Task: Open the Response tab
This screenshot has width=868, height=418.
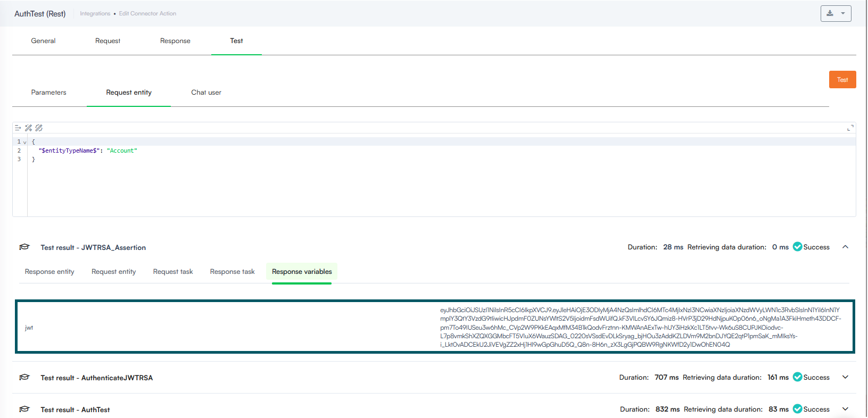Action: coord(175,41)
